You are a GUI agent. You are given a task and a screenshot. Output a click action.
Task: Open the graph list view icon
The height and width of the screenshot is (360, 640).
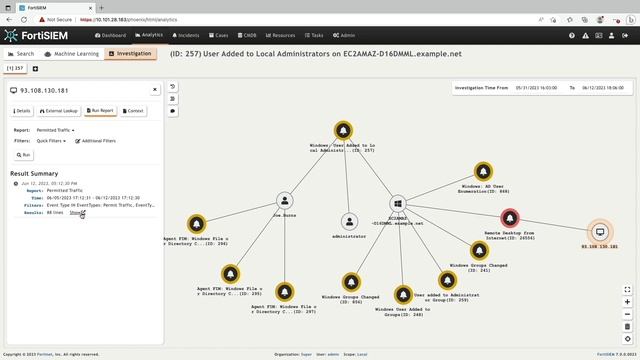(173, 99)
